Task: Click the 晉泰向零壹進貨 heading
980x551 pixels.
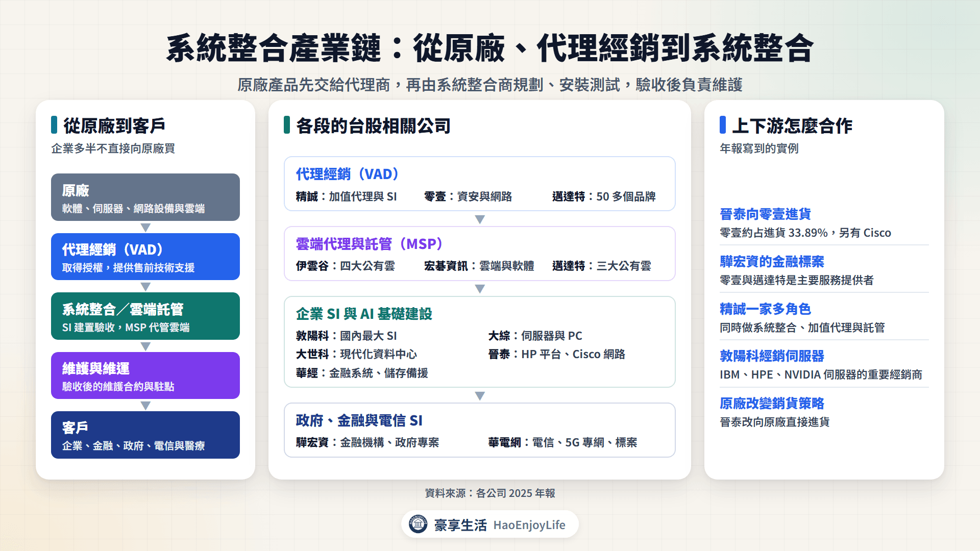Action: coord(765,214)
